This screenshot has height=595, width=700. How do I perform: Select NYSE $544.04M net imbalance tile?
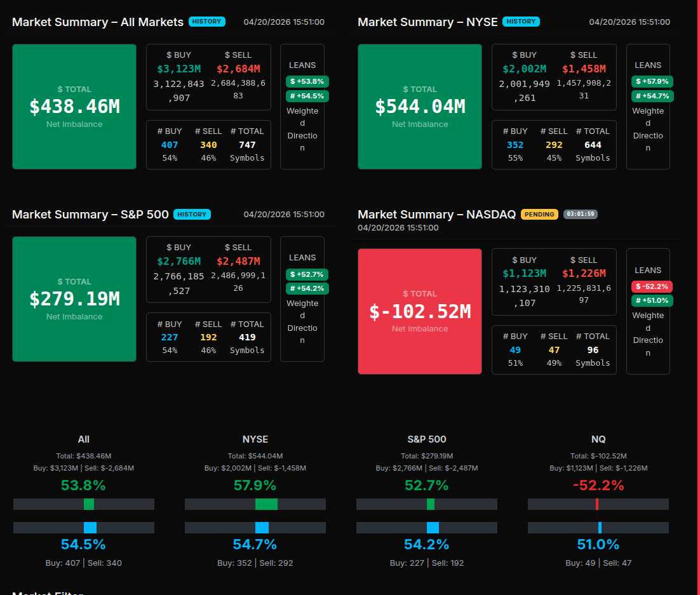[420, 107]
